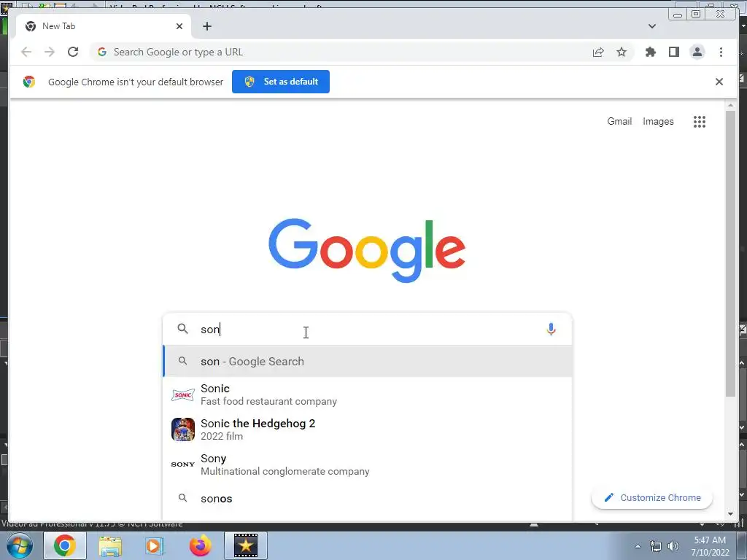Image resolution: width=747 pixels, height=560 pixels.
Task: Click the page vertical scrollbar thumb
Action: pyautogui.click(x=730, y=253)
